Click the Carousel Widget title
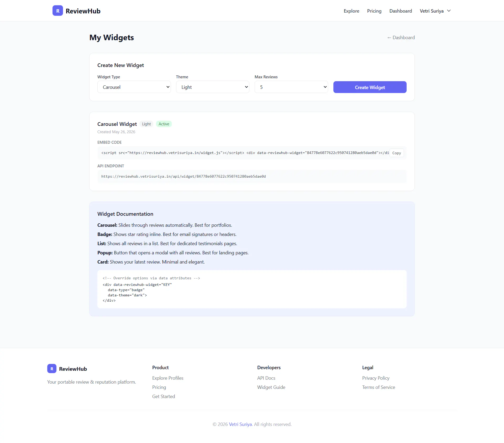Viewport: 504px width, 443px height. click(x=117, y=124)
